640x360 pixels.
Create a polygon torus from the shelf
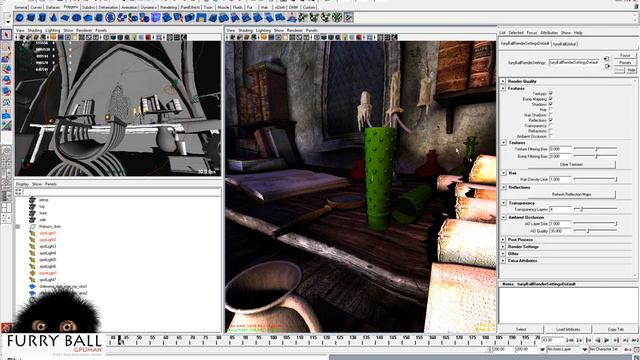pos(76,18)
